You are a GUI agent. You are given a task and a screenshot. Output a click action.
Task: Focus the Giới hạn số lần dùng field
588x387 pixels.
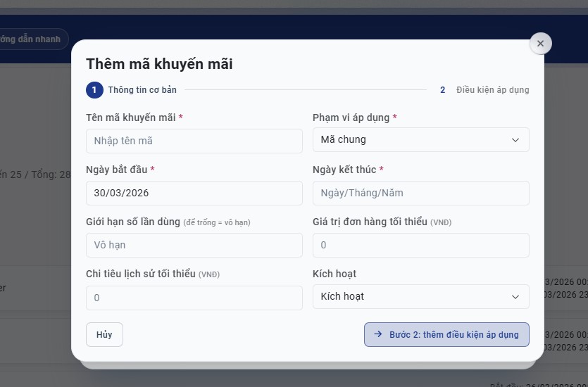pos(194,245)
